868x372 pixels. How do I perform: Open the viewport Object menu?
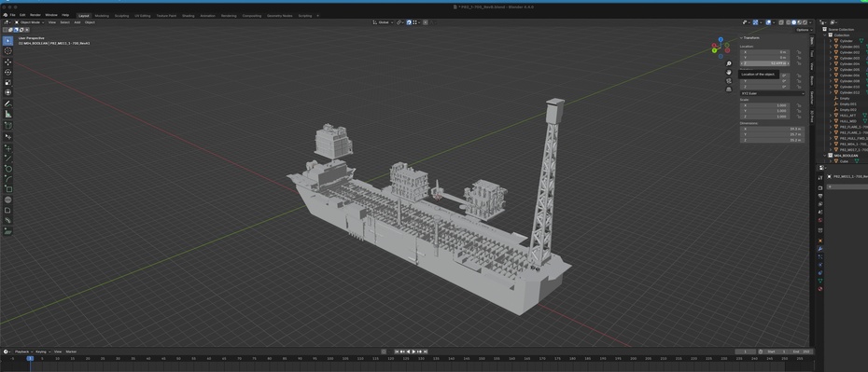(90, 22)
